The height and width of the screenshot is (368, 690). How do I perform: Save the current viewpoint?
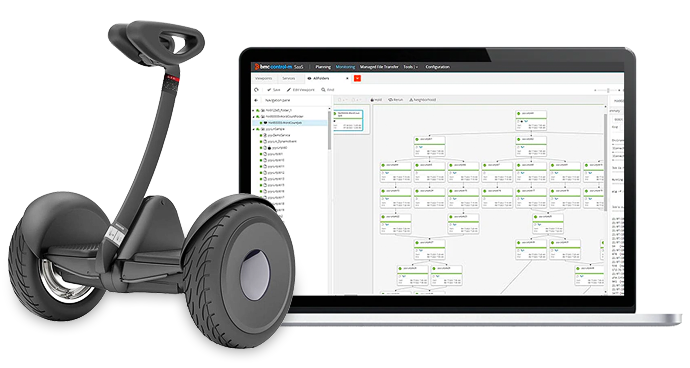click(274, 90)
